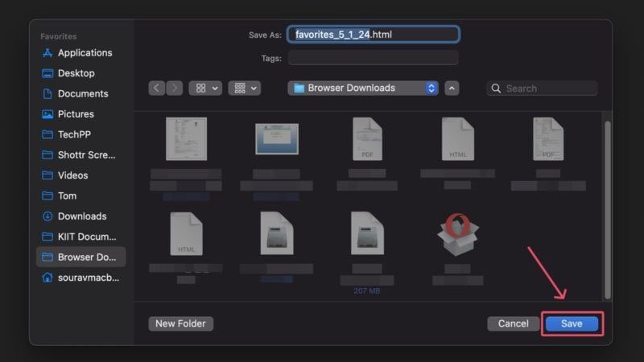Select the KIIT Docum... sidebar folder

(x=80, y=237)
